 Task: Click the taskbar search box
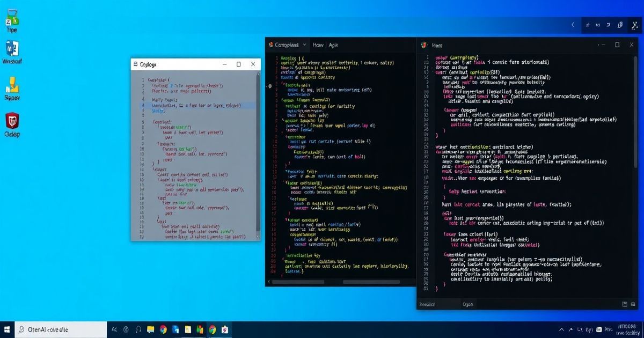point(59,329)
